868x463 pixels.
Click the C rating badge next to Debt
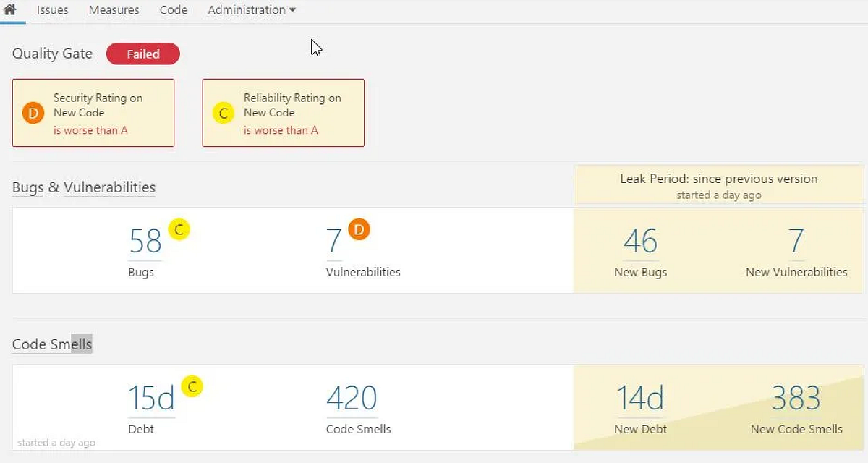(192, 386)
